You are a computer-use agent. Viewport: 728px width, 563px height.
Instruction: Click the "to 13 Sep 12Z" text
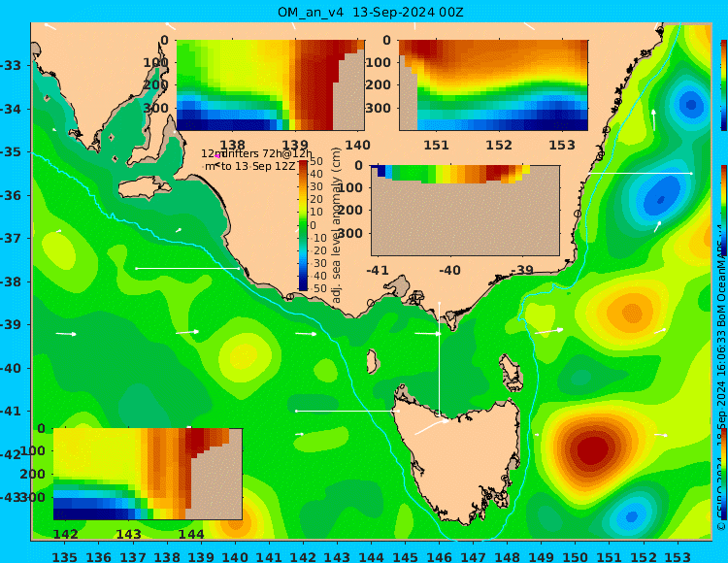tap(257, 166)
